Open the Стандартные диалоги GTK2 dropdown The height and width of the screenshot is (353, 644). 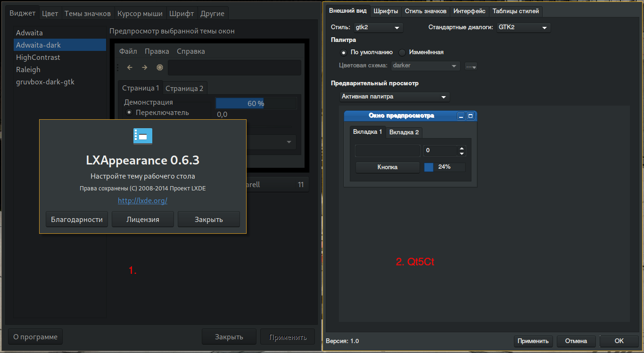pos(524,27)
